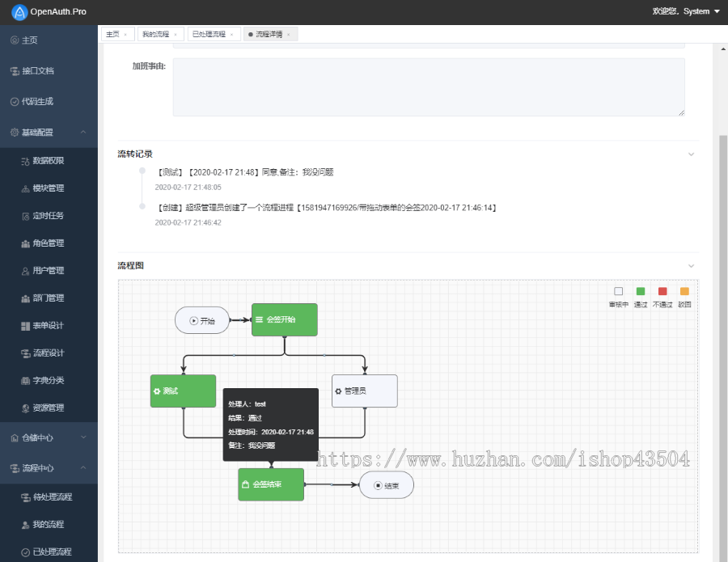Viewport: 728px width, 562px height.
Task: Open the 接口文档 sidebar icon
Action: [x=15, y=71]
